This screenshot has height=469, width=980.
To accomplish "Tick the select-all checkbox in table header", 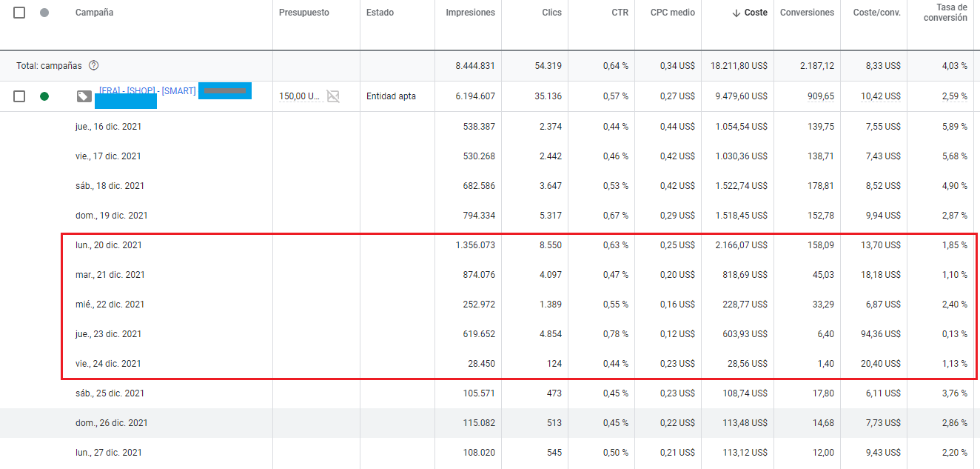I will [x=19, y=13].
